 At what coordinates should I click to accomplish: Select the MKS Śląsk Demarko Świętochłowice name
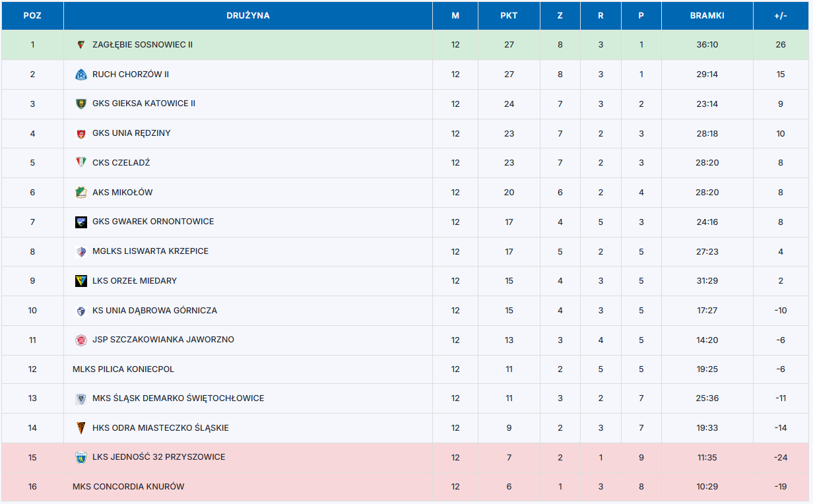pos(178,398)
